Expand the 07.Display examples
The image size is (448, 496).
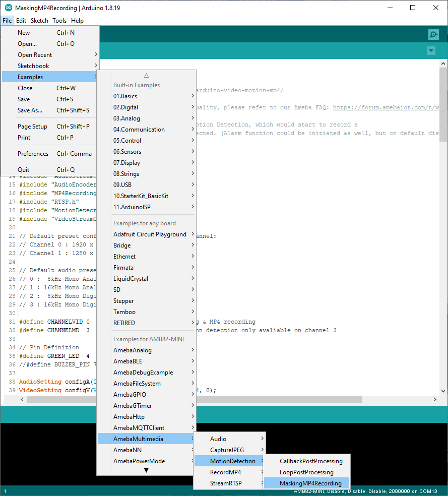coord(146,163)
